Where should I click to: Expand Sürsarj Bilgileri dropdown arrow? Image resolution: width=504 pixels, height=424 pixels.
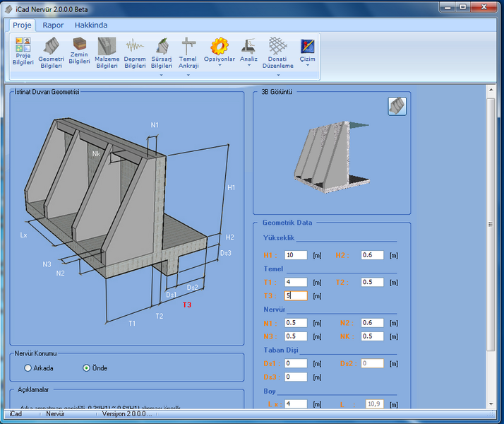pyautogui.click(x=162, y=75)
